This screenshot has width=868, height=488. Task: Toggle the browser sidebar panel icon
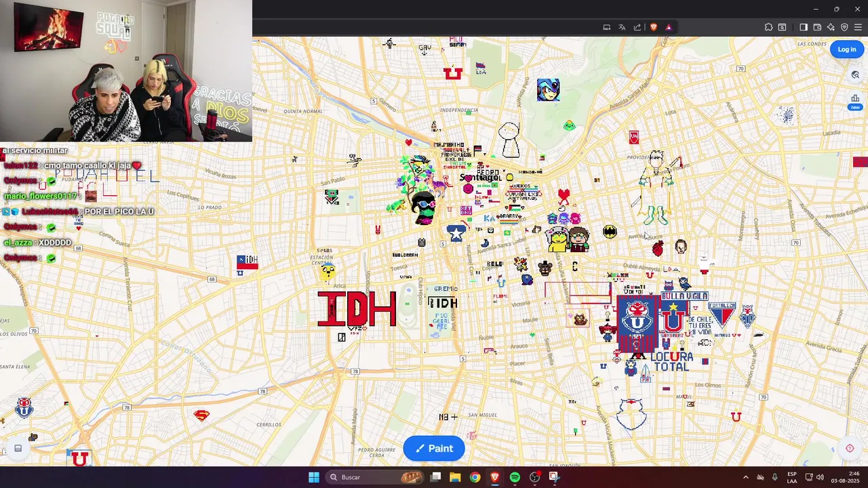pyautogui.click(x=804, y=27)
